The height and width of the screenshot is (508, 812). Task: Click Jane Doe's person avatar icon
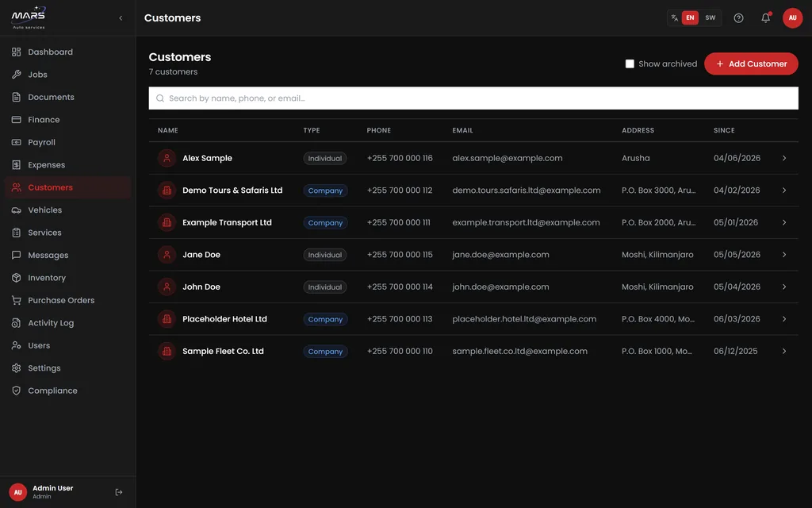167,255
